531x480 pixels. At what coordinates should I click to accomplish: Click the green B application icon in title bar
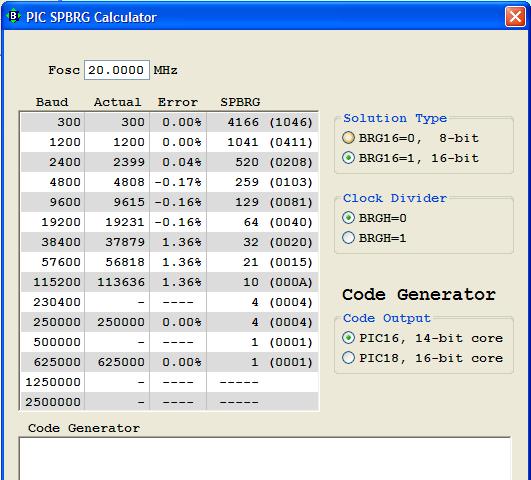click(x=14, y=17)
